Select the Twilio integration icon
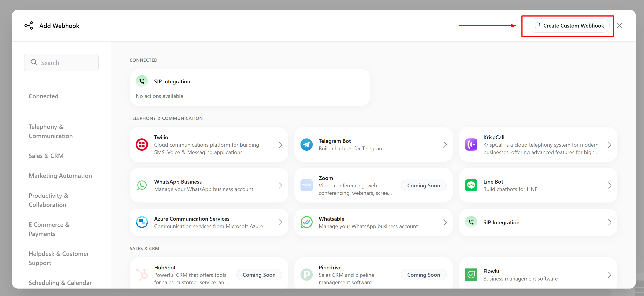Viewport: 644px width, 296px height. 142,145
